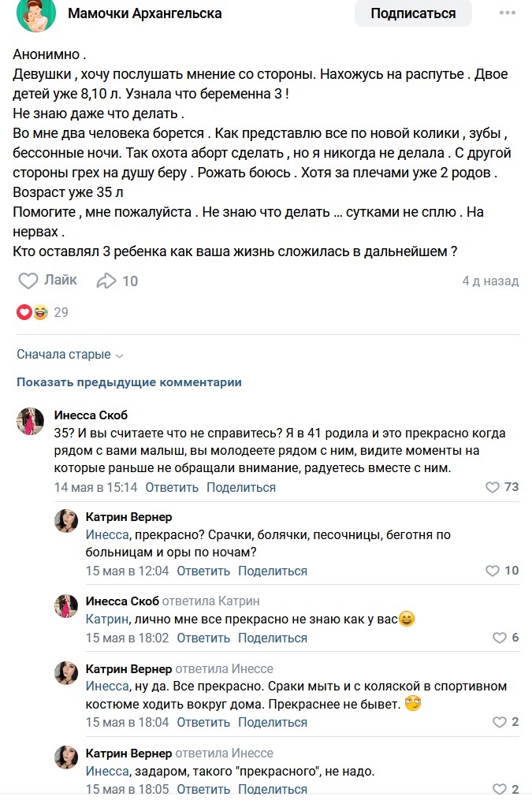Click heart icon on the 6-likes reply
The height and width of the screenshot is (800, 532).
pos(498,638)
